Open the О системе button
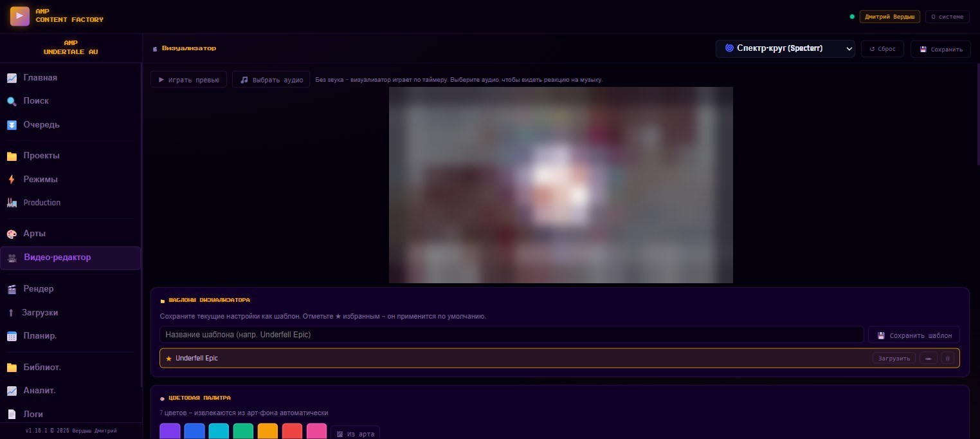The image size is (980, 439). click(x=947, y=17)
